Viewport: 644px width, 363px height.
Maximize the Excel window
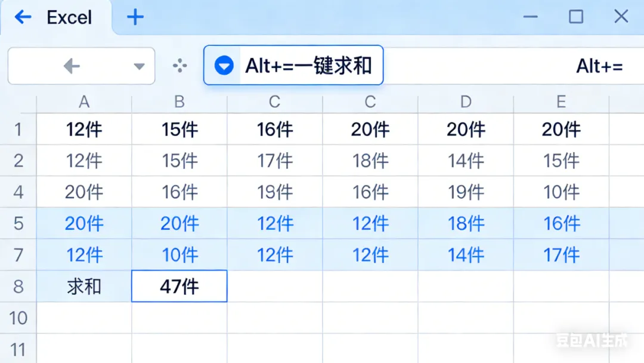click(x=576, y=17)
